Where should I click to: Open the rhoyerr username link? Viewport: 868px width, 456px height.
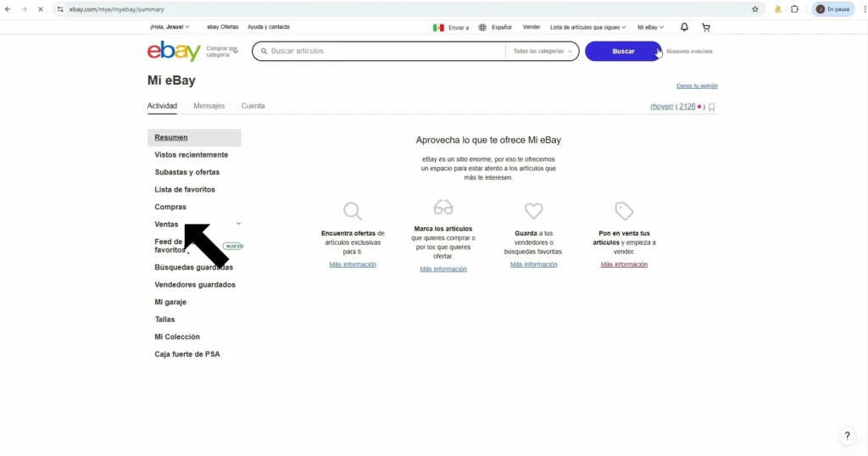661,106
